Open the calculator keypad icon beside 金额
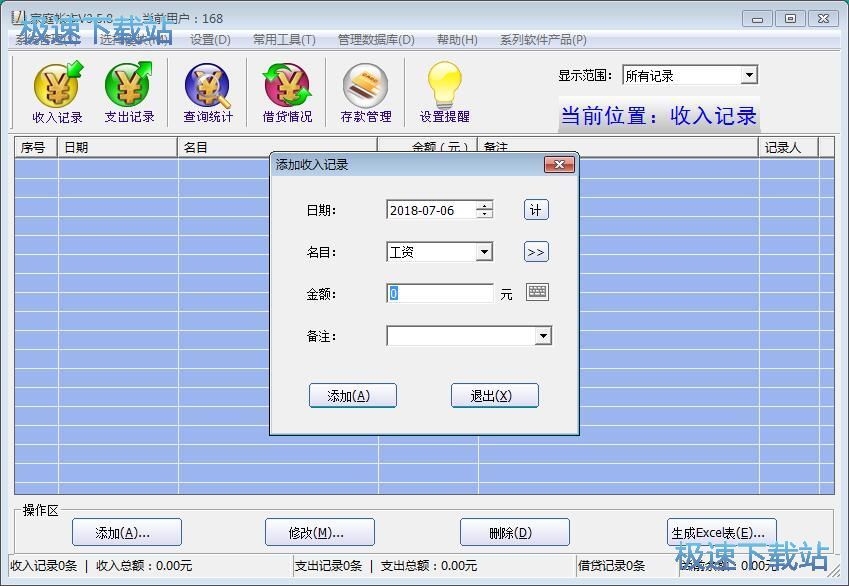 [x=537, y=293]
